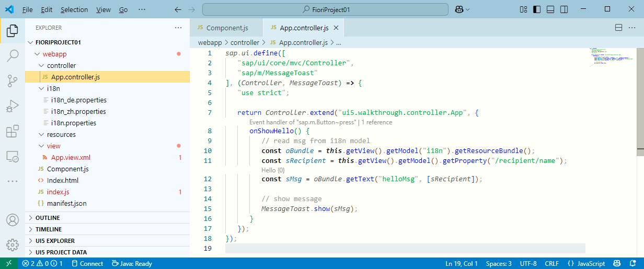Open the File menu

(28, 9)
